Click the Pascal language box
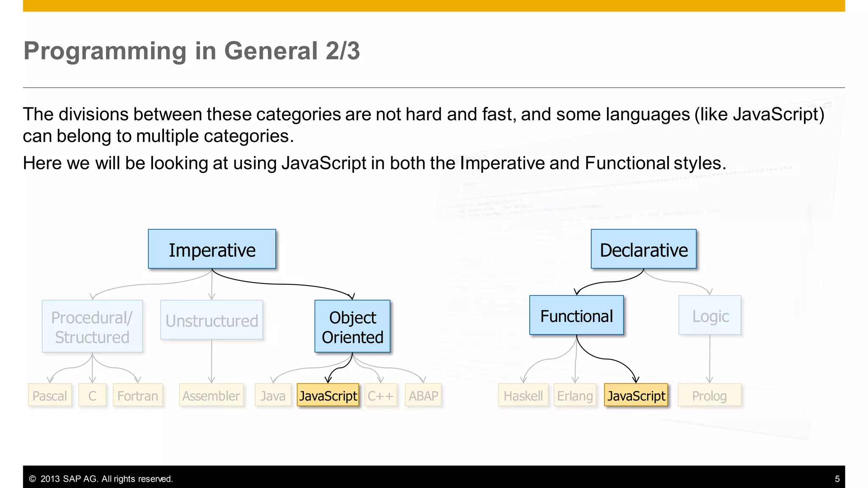Viewport: 868px width, 488px height. point(50,395)
